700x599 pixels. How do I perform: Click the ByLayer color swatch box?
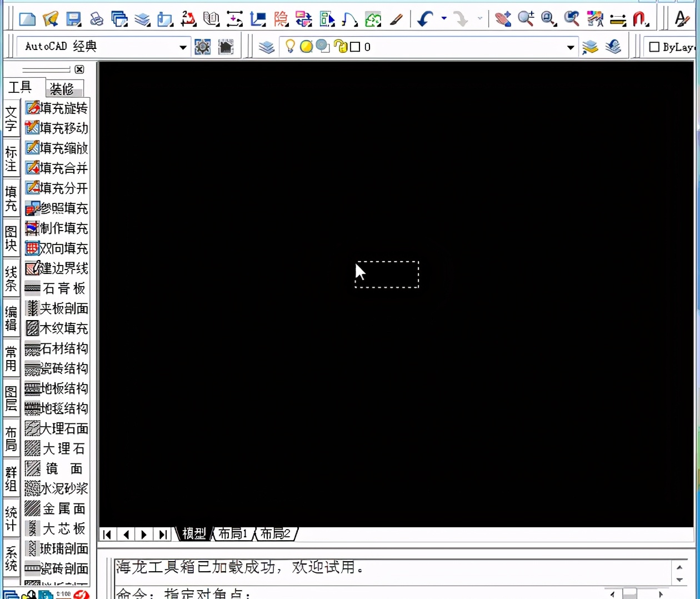[x=654, y=47]
